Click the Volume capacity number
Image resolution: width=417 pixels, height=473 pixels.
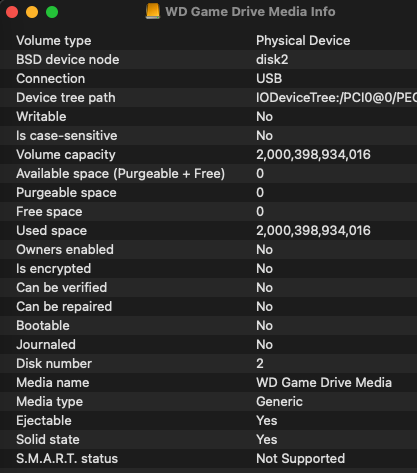pos(313,155)
